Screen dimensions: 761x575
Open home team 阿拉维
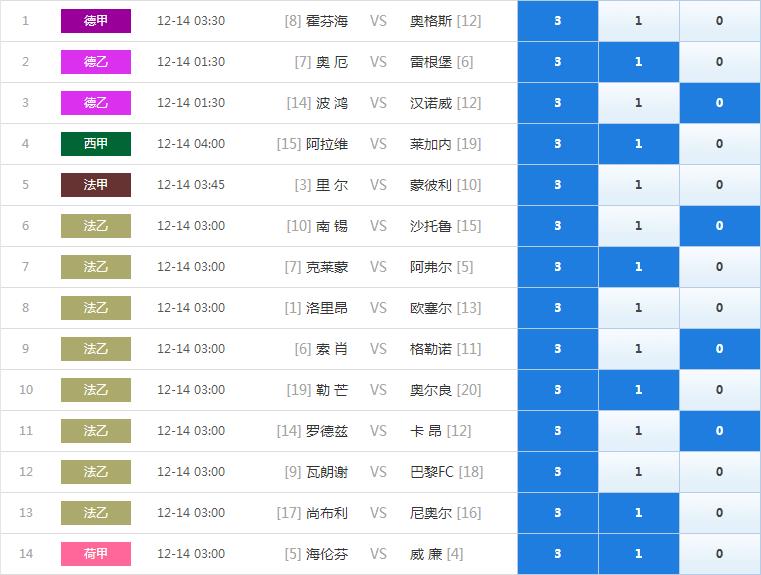pyautogui.click(x=327, y=144)
